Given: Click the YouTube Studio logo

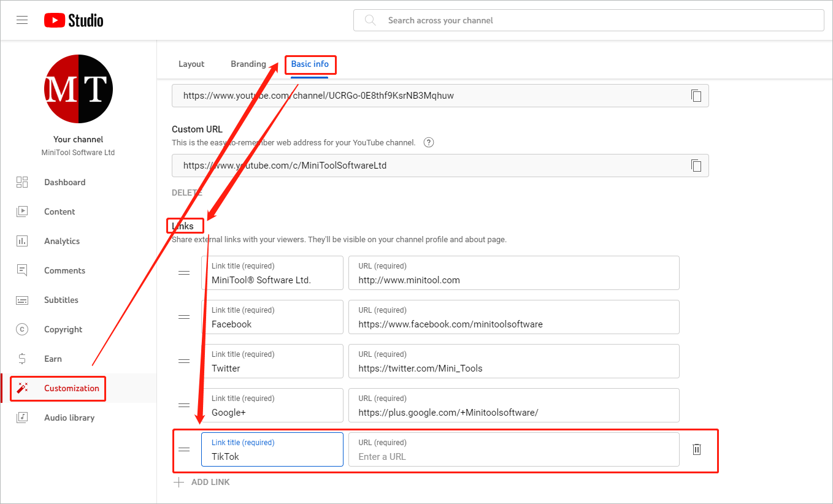Looking at the screenshot, I should (74, 20).
